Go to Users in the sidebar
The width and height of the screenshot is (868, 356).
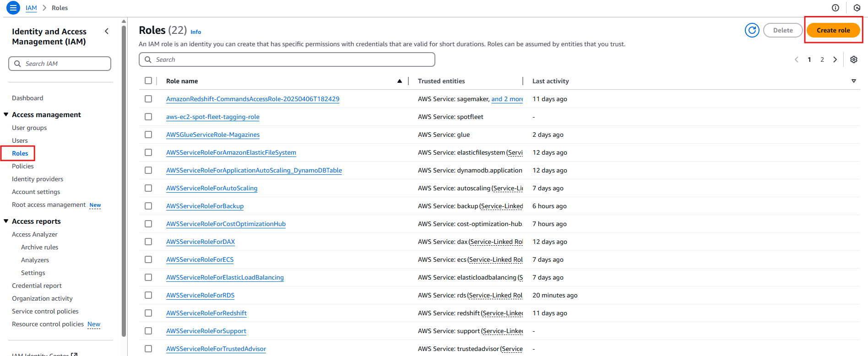pyautogui.click(x=20, y=140)
